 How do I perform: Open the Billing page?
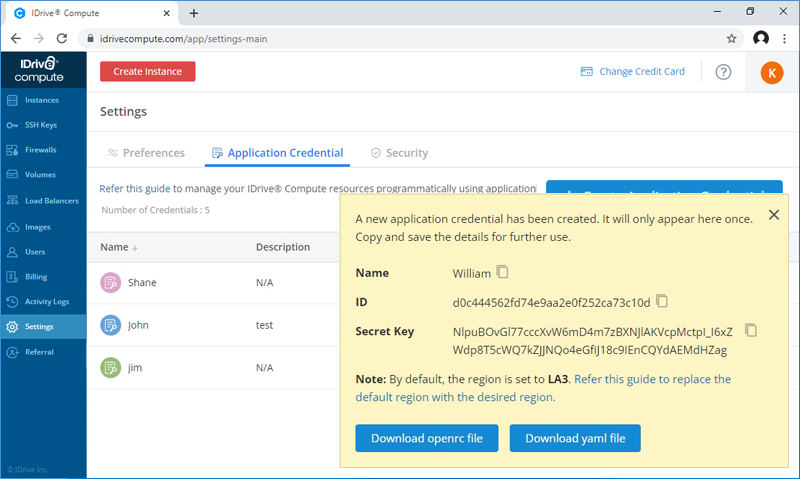click(43, 276)
